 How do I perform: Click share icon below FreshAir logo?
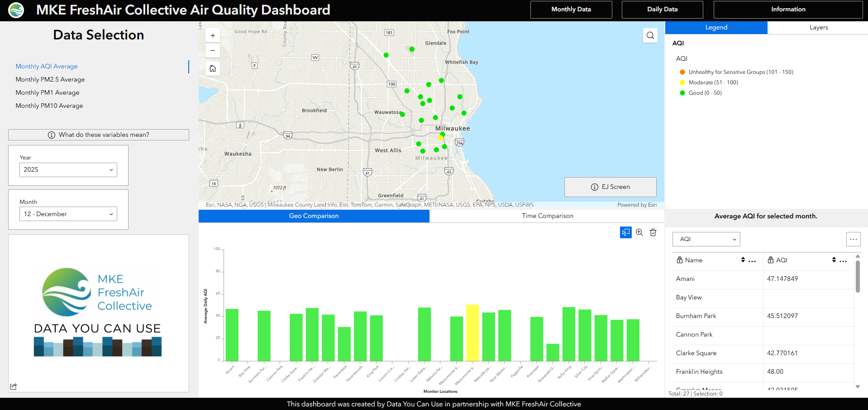pos(14,386)
